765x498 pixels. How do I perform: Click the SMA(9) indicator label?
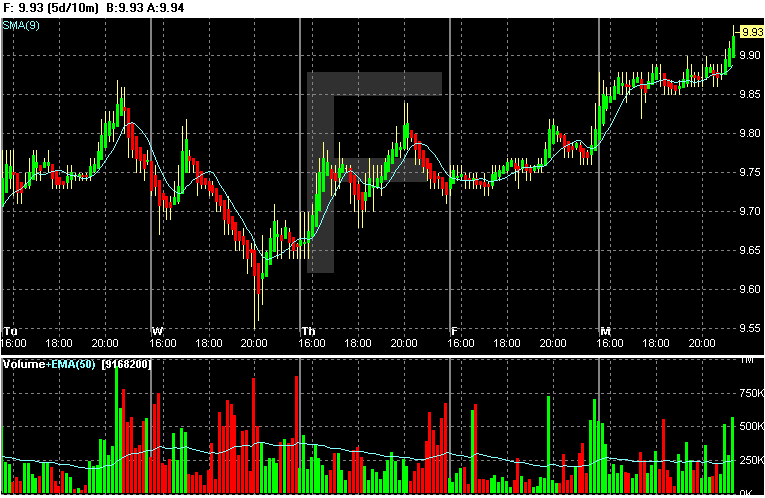[x=21, y=25]
